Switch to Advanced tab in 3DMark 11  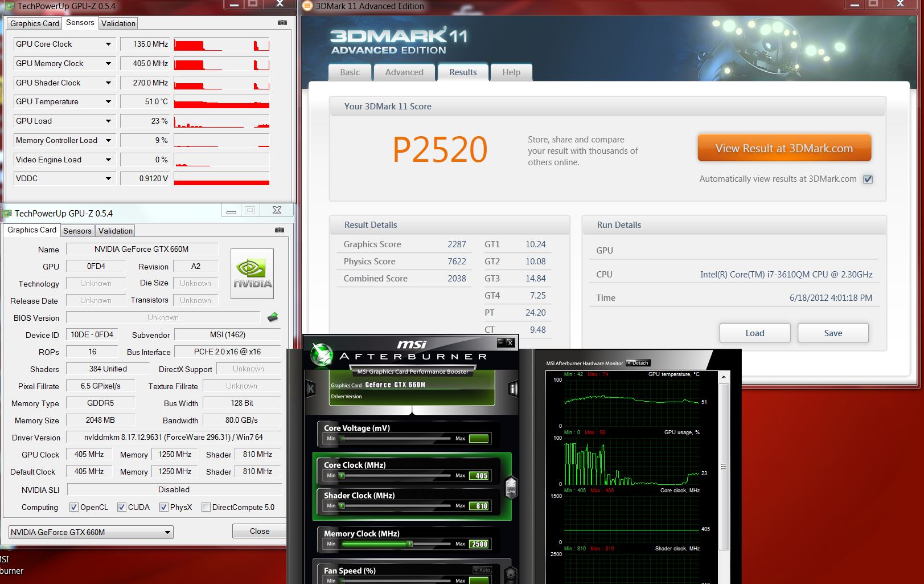click(x=404, y=72)
